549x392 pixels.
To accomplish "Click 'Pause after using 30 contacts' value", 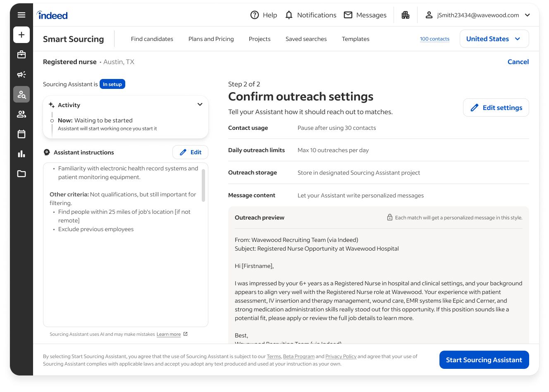I will pos(337,128).
